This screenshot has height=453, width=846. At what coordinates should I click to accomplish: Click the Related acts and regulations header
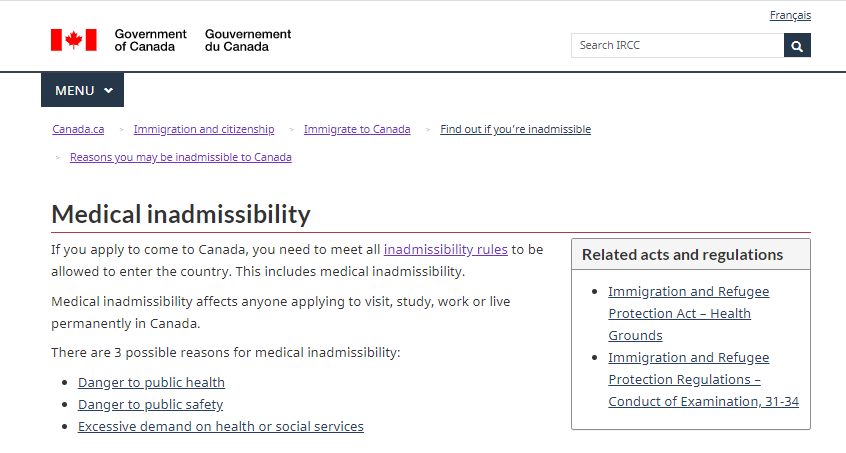pos(682,254)
